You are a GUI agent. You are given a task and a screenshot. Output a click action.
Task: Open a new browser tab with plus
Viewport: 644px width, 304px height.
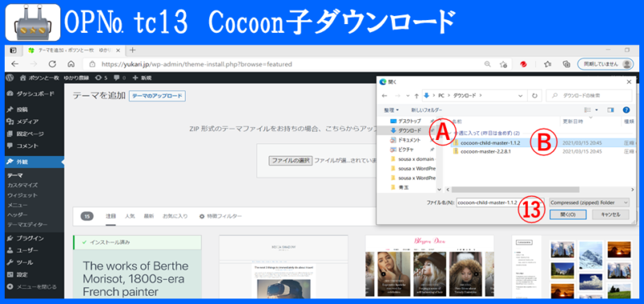132,50
